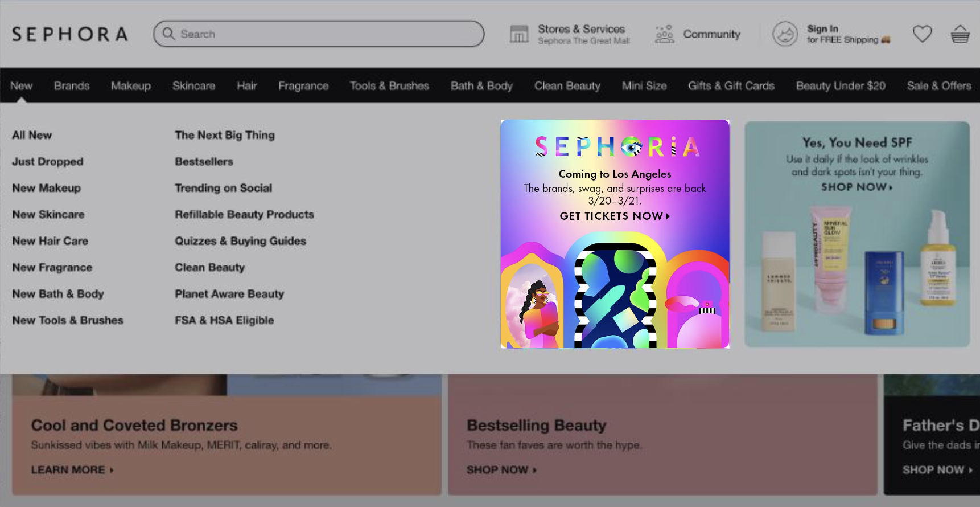Click Shop Now under Bestselling Beauty
Viewport: 980px width, 507px height.
pos(501,470)
